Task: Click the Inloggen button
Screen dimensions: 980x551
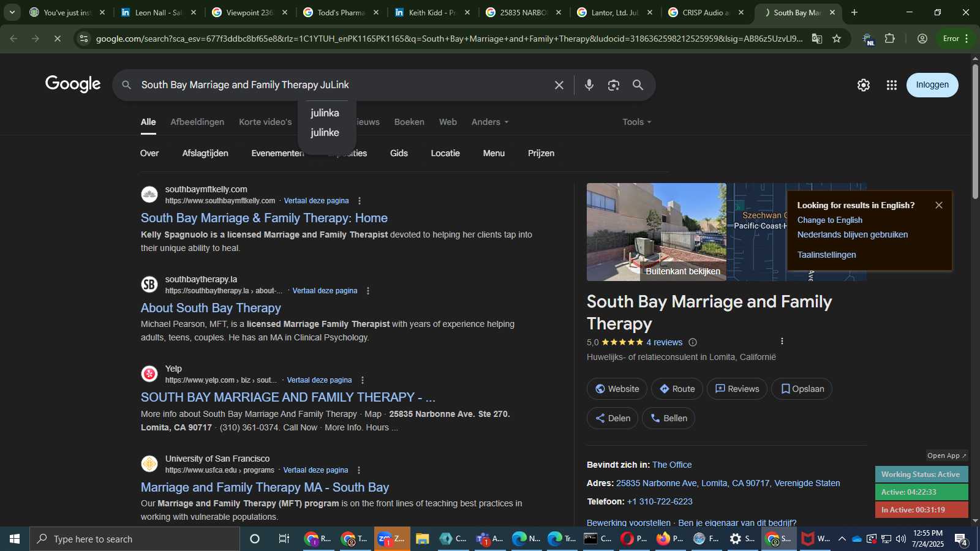Action: [932, 85]
